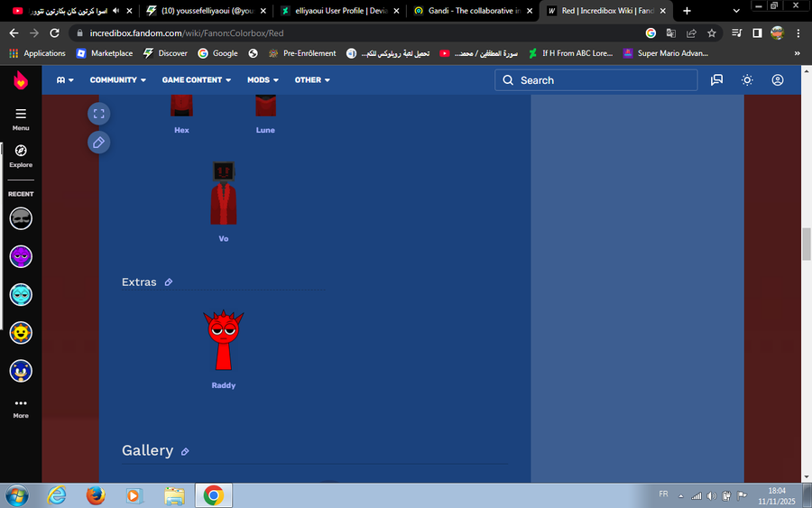Click the Extras section heading

[139, 282]
